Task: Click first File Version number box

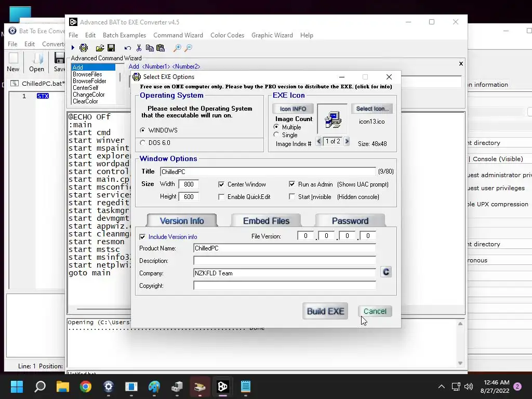Action: (x=305, y=236)
